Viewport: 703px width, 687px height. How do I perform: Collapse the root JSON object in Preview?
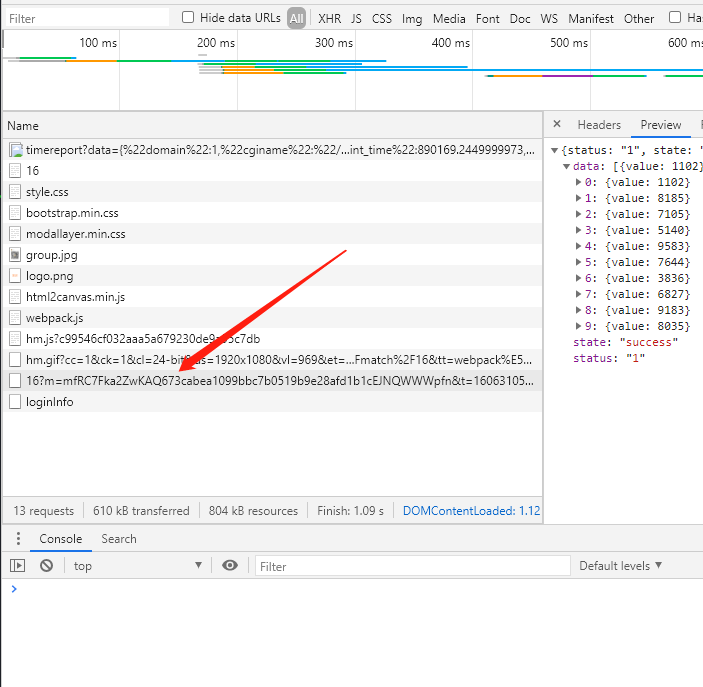555,150
